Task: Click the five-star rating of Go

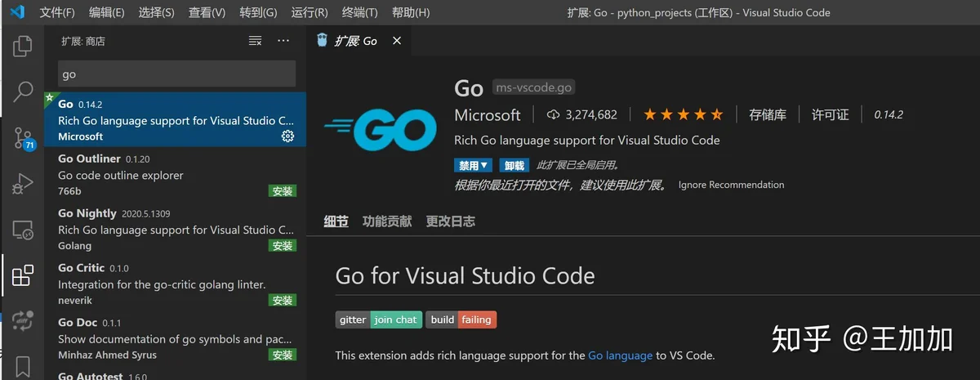Action: [684, 114]
